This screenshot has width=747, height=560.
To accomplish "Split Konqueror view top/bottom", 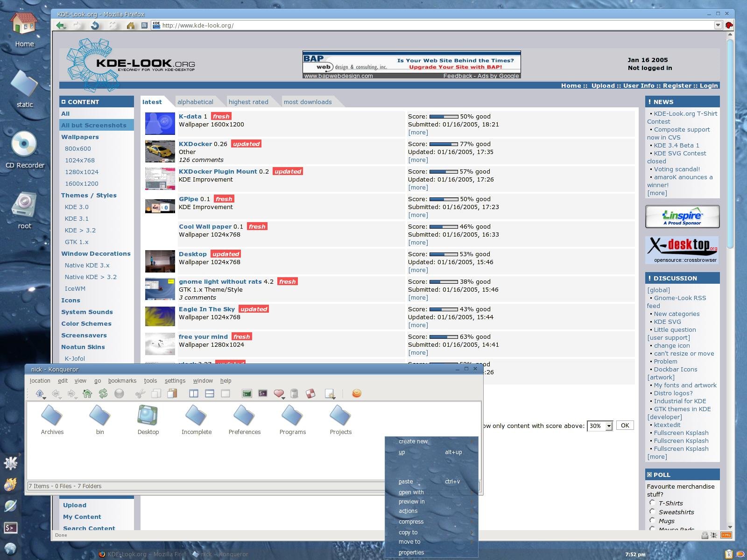I will tap(210, 393).
